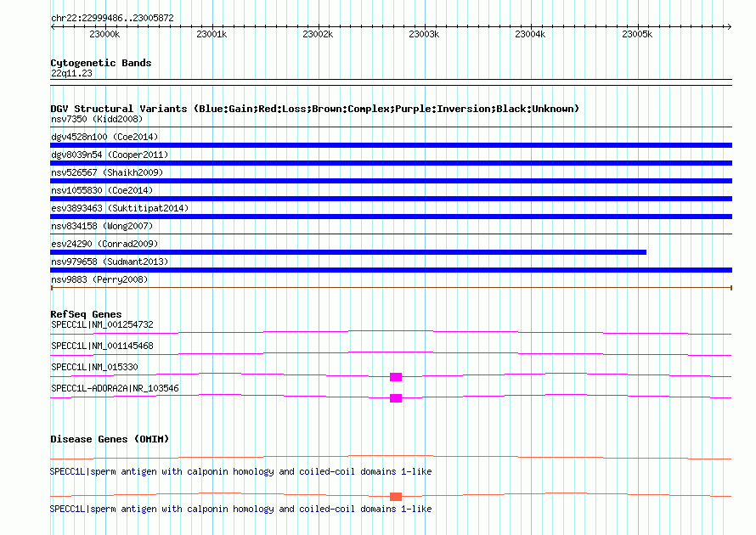Select the 22q11.23 cytogenetic band label

click(x=72, y=73)
